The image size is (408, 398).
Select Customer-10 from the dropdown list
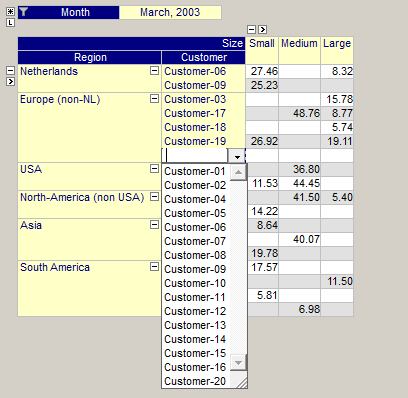click(195, 283)
